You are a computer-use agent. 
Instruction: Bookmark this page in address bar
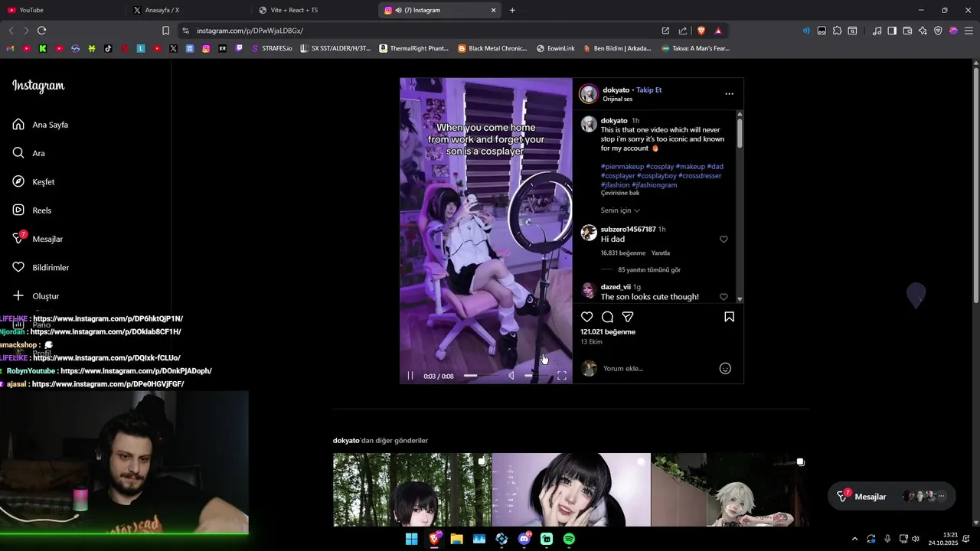(165, 31)
